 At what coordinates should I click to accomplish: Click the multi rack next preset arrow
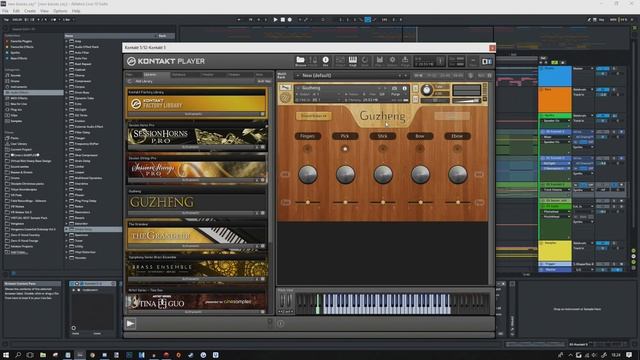pos(405,76)
